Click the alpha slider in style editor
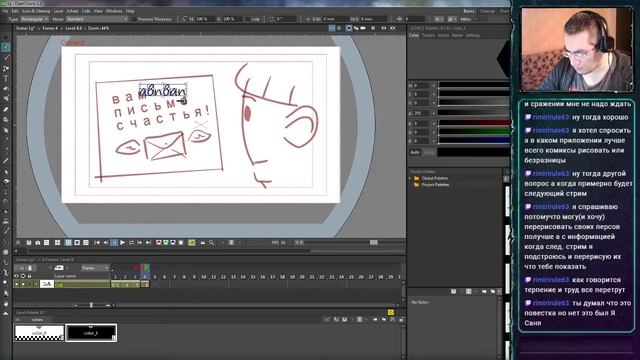640x360 pixels. tap(473, 112)
